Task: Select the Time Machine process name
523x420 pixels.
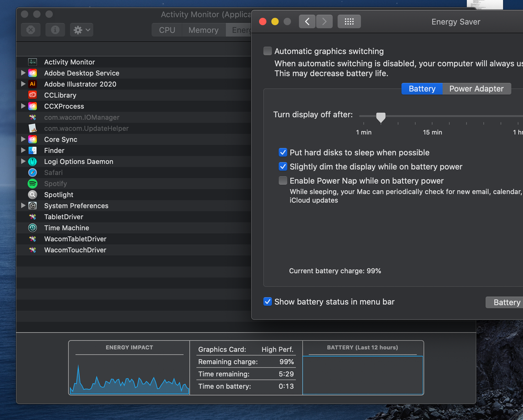Action: [x=66, y=228]
